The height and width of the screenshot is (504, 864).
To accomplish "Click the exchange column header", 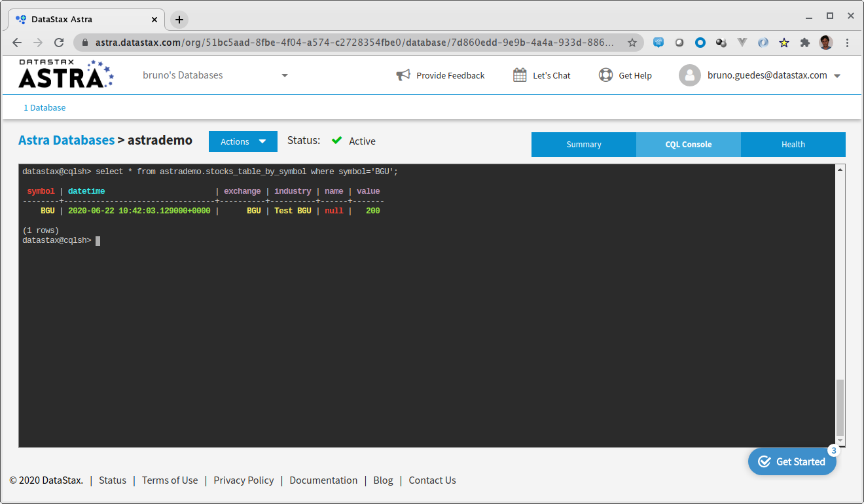I will point(242,191).
